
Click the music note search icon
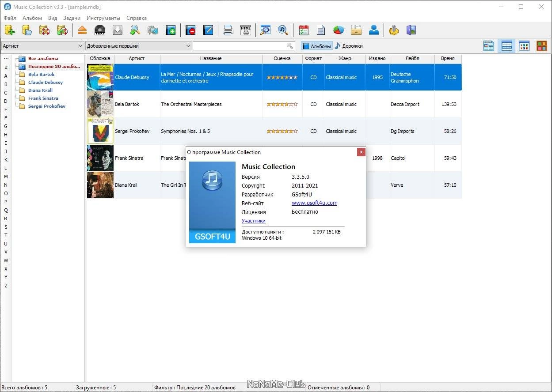[283, 30]
